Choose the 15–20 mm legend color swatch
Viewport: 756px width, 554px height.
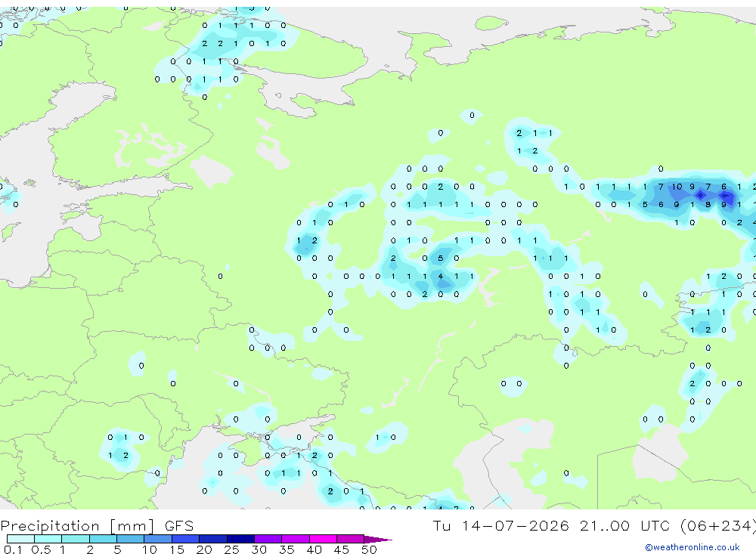click(x=186, y=539)
